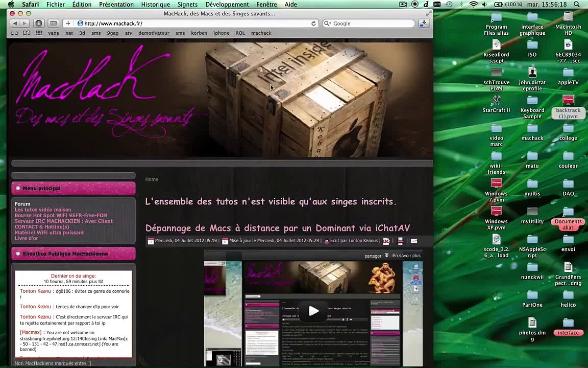The image size is (588, 368).
Task: Go back with Safari's back arrow
Action: tap(15, 24)
